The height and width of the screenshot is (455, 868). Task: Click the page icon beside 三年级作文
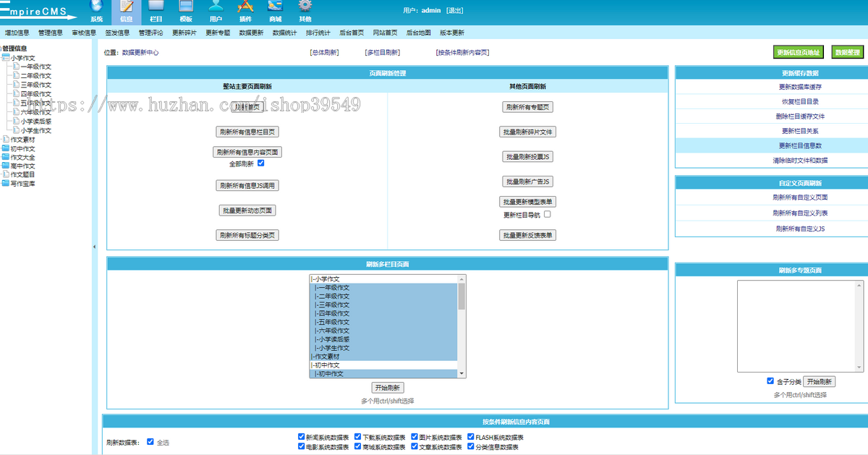click(x=16, y=85)
